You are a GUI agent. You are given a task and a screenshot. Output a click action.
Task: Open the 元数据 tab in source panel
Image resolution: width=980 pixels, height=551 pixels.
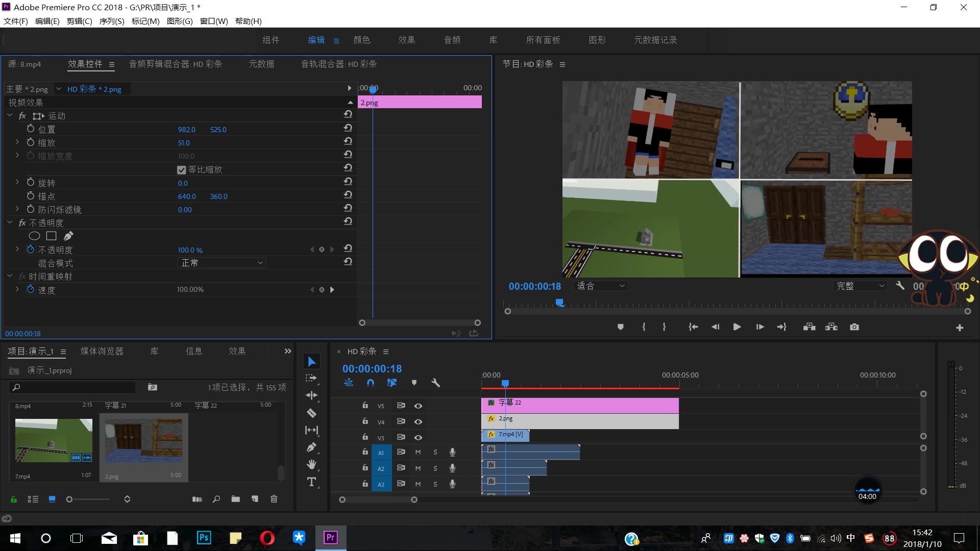point(261,64)
